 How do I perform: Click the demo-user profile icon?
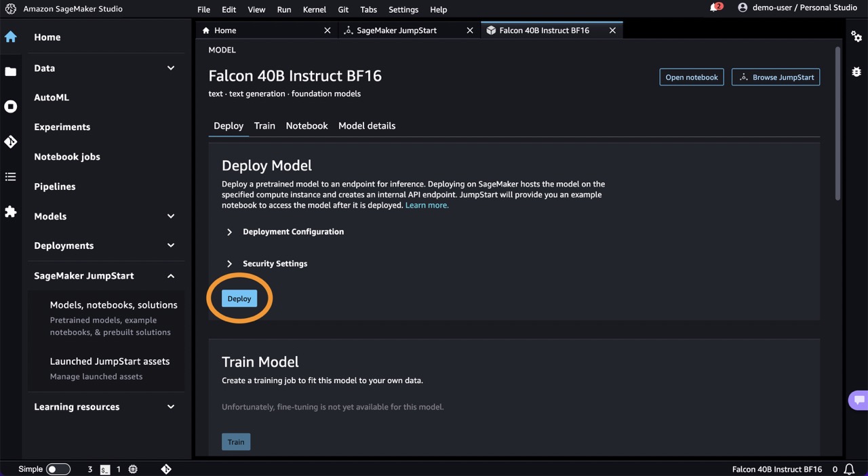coord(743,7)
